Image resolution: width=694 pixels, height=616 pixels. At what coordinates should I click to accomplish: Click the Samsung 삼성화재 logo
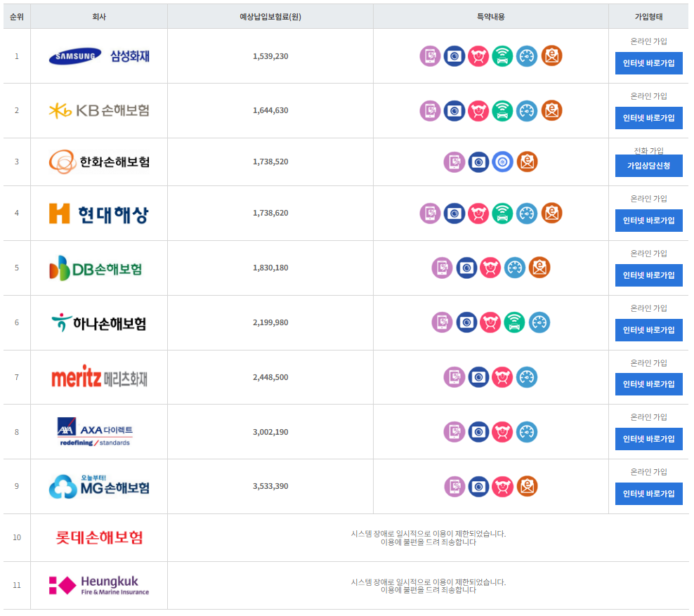[x=99, y=56]
